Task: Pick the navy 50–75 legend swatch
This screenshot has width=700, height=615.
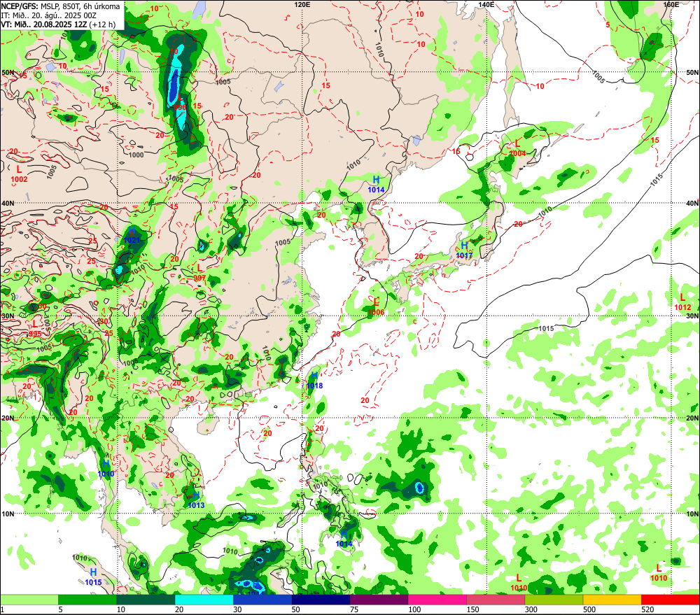Action: click(321, 600)
